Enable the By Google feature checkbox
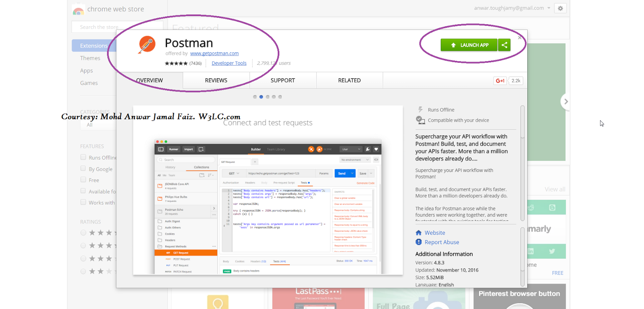Image resolution: width=644 pixels, height=309 pixels. coord(83,168)
